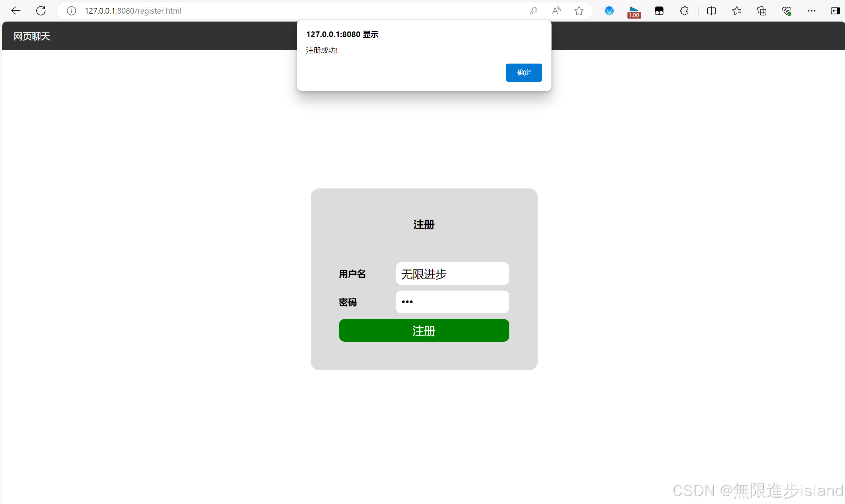Toggle the browser sidebar icon
The image size is (845, 504).
pyautogui.click(x=835, y=11)
